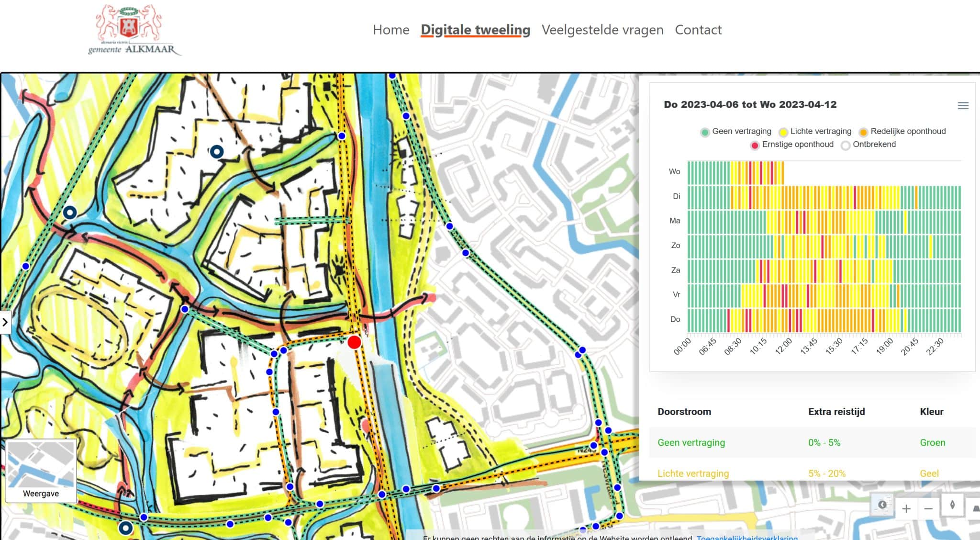Click the Lichte vertraging table cell
The width and height of the screenshot is (980, 540).
[693, 473]
